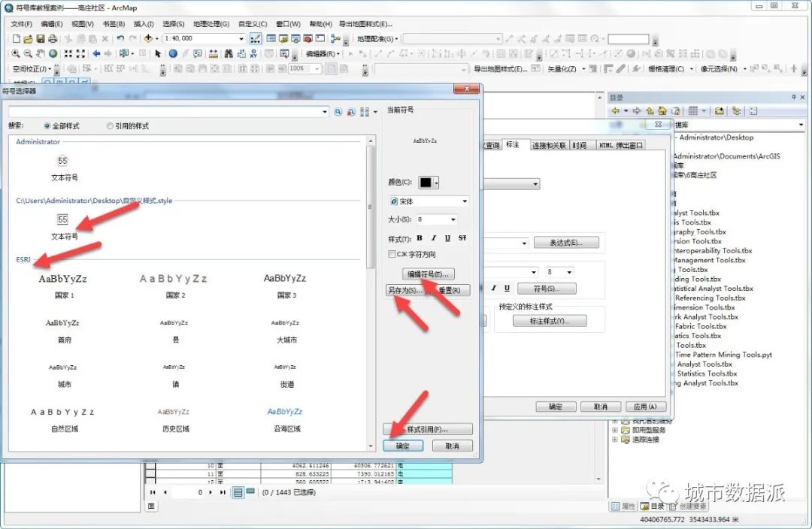Toggle italic style in Symbol Selector
Screen dimensions: 812x529
[434, 238]
